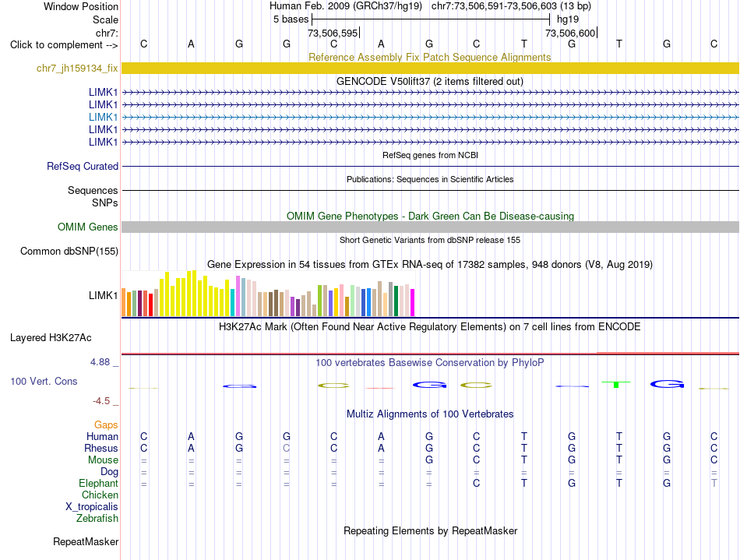
Task: Click the 100 Vert. Cons track label
Action: click(x=44, y=381)
